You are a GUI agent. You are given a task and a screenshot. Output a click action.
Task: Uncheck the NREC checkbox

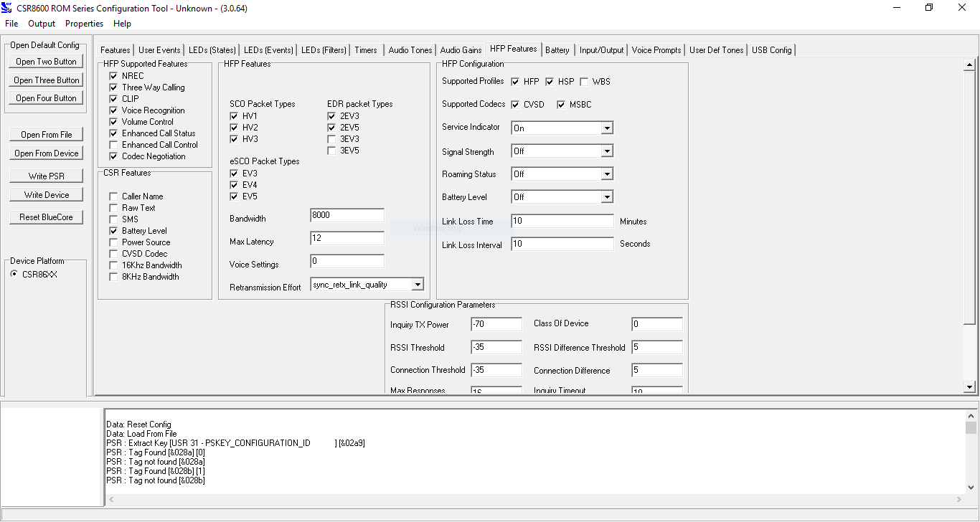coord(113,76)
